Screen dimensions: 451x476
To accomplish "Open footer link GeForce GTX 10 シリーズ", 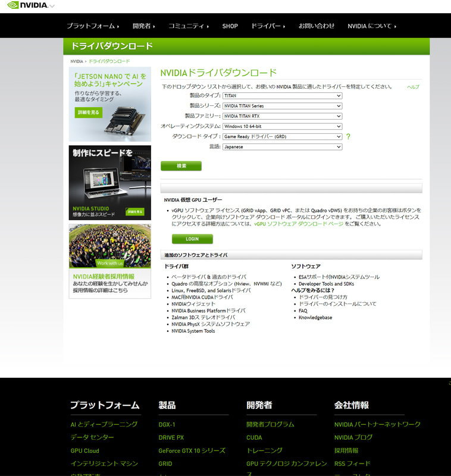I will click(x=192, y=451).
